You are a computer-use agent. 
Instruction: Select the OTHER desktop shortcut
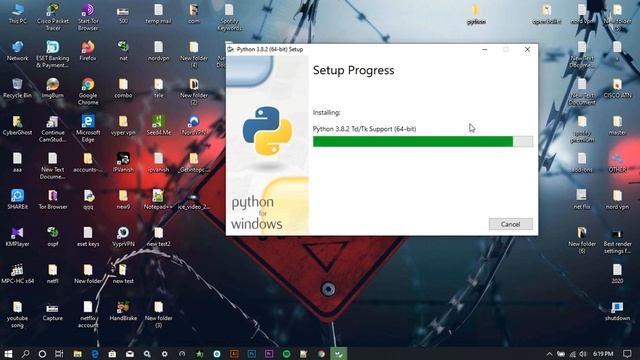pos(617,162)
